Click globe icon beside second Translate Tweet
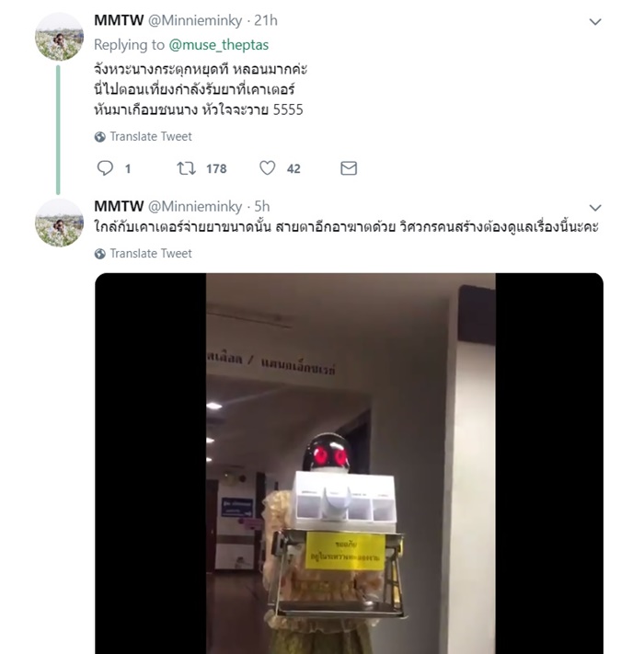The width and height of the screenshot is (644, 654). pos(99,254)
